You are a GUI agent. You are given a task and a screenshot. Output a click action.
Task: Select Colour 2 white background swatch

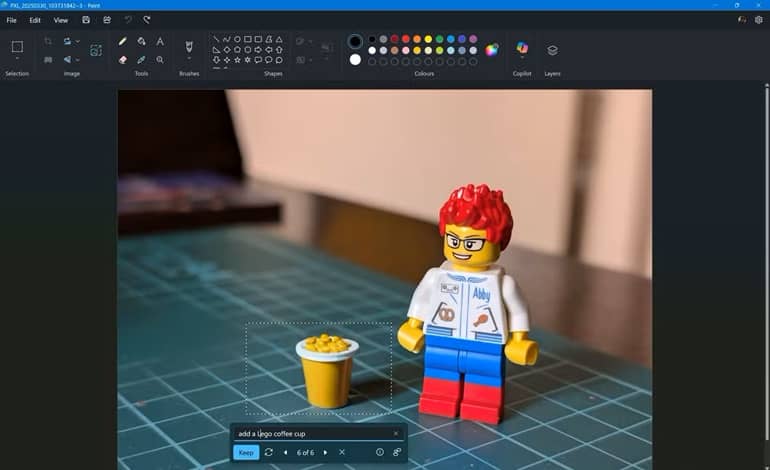coord(355,60)
